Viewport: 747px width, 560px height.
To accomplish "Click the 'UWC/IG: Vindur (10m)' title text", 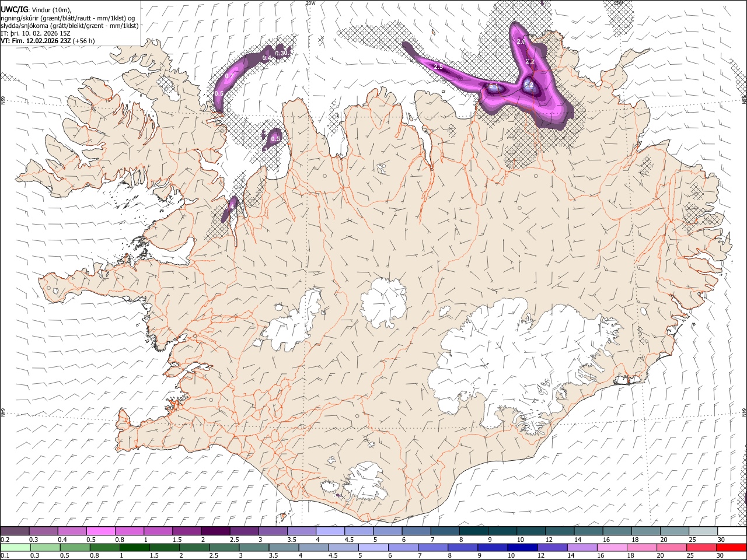I will click(x=36, y=9).
